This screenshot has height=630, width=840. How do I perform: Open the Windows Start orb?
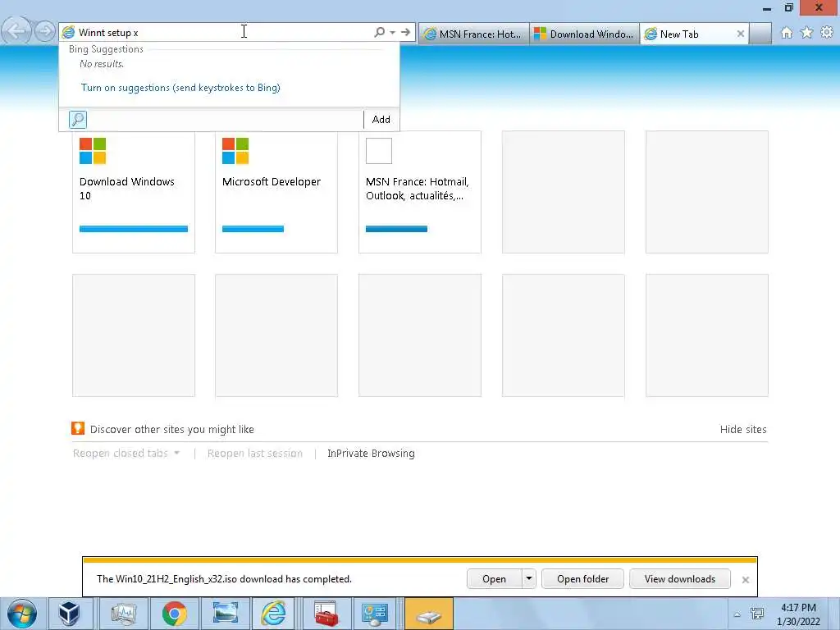(x=22, y=614)
